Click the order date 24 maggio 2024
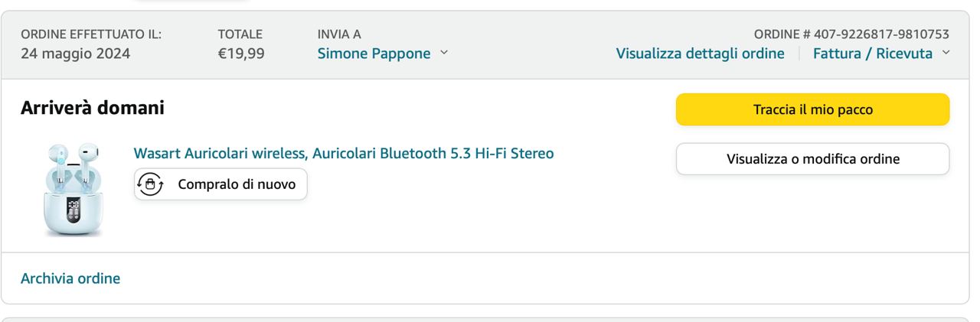 pos(75,54)
